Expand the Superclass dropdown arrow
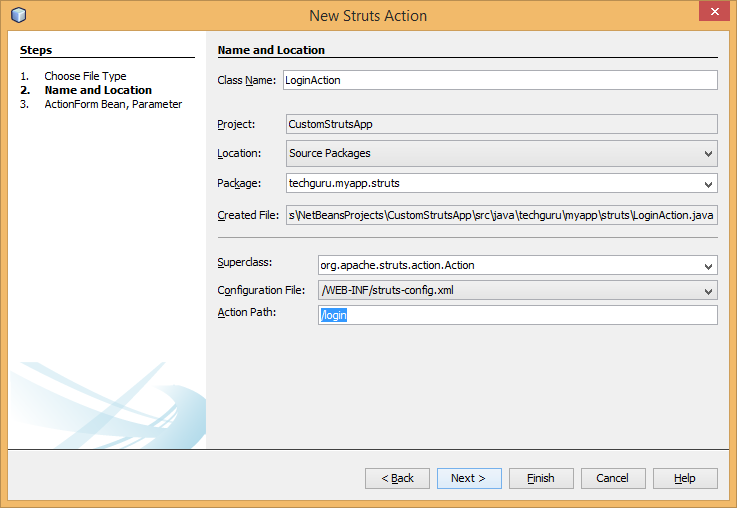Screen dimensions: 737x508 point(708,266)
